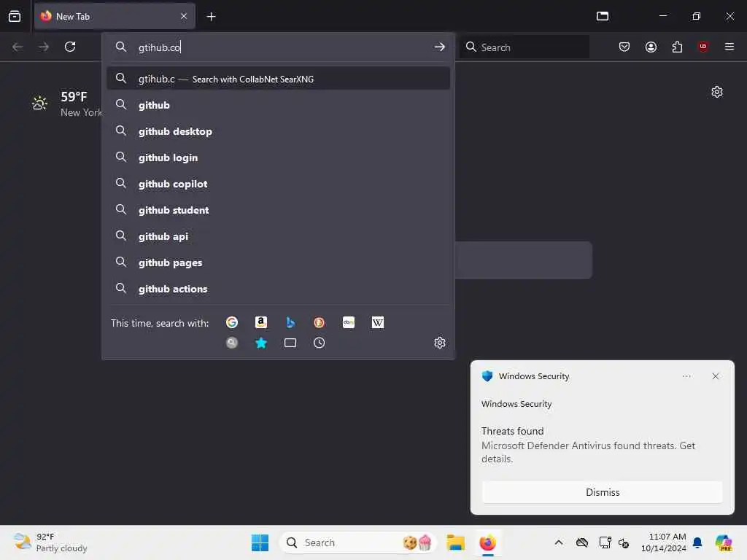Choose the 'github login' suggestion
Image resolution: width=747 pixels, height=560 pixels.
pyautogui.click(x=278, y=157)
